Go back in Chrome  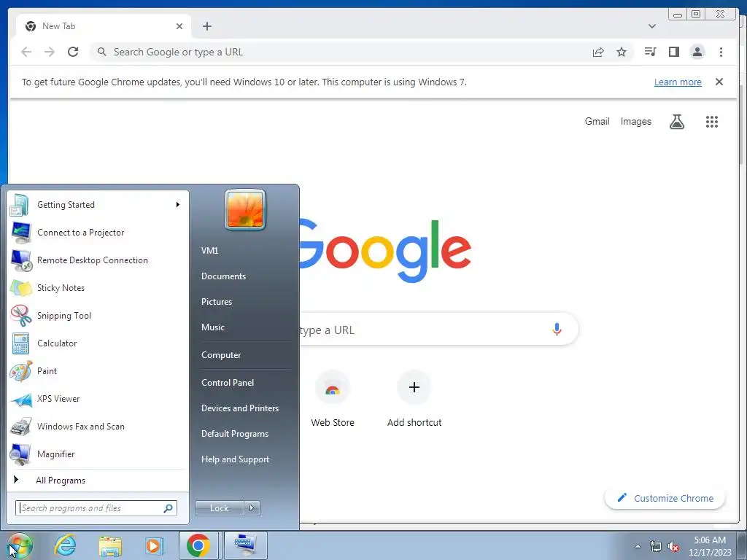[26, 52]
